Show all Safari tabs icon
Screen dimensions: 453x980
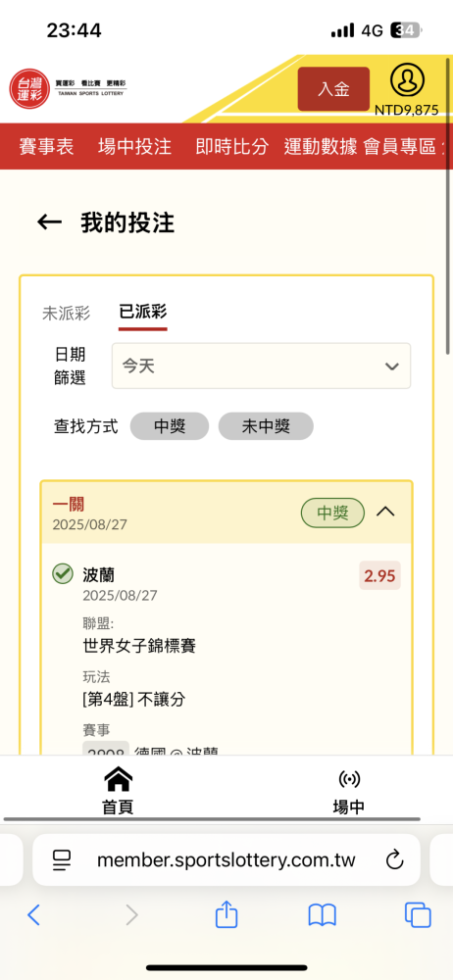(418, 915)
